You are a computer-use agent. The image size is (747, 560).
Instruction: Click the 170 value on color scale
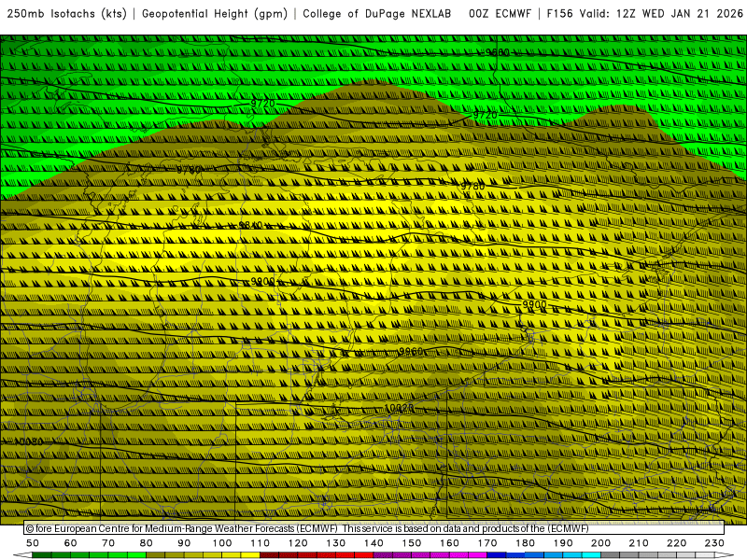click(486, 543)
